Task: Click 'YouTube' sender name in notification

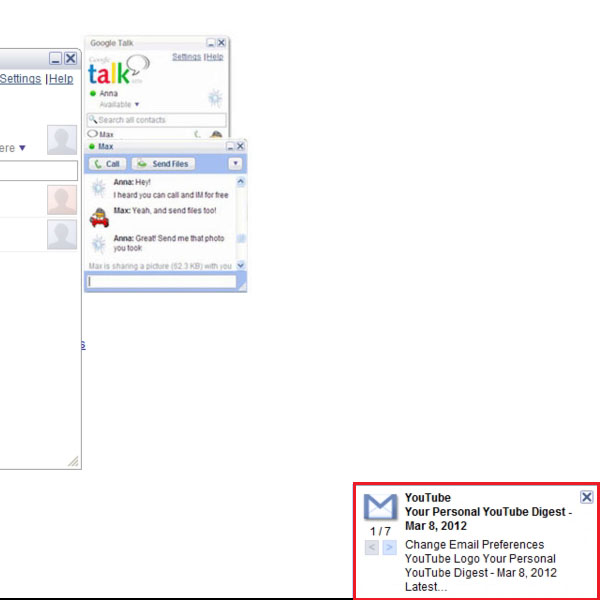Action: click(x=428, y=497)
